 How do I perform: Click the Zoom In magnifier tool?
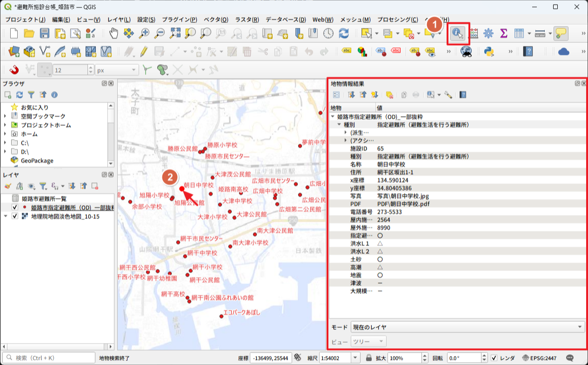coord(144,33)
